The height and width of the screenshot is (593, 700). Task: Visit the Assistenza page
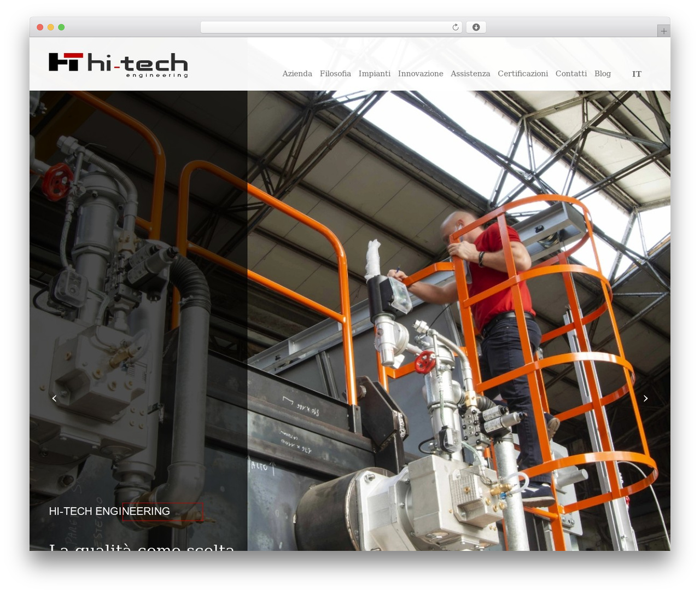pos(470,74)
